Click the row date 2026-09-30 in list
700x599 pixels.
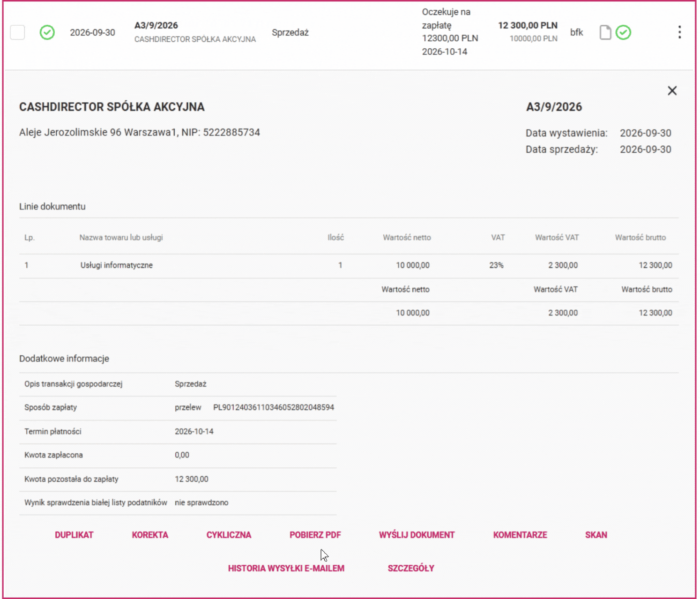pyautogui.click(x=92, y=32)
